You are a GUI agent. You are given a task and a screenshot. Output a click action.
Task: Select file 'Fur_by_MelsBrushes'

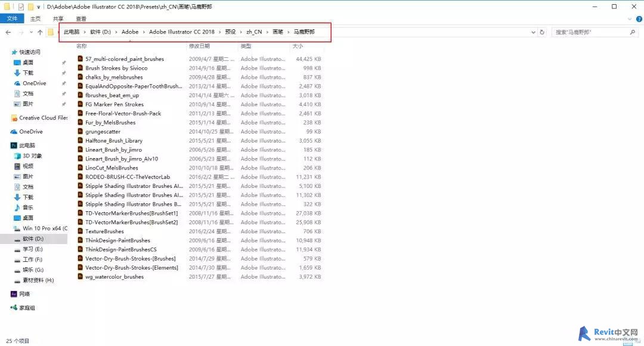[110, 122]
